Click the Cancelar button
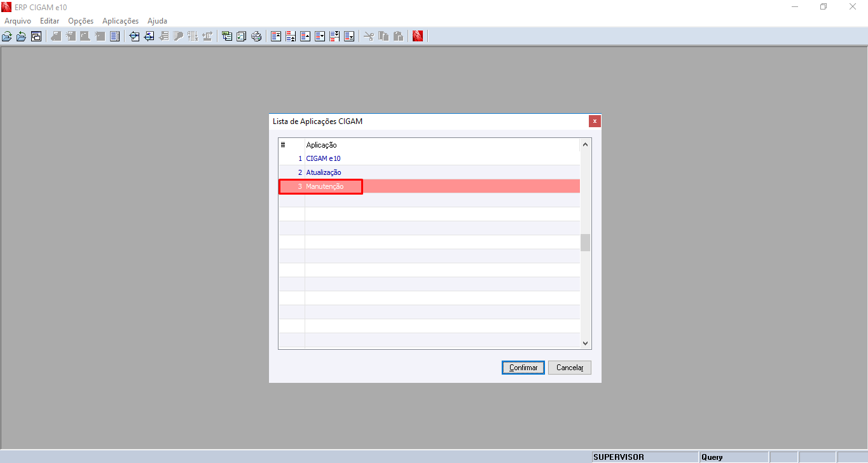This screenshot has width=868, height=463. point(570,368)
